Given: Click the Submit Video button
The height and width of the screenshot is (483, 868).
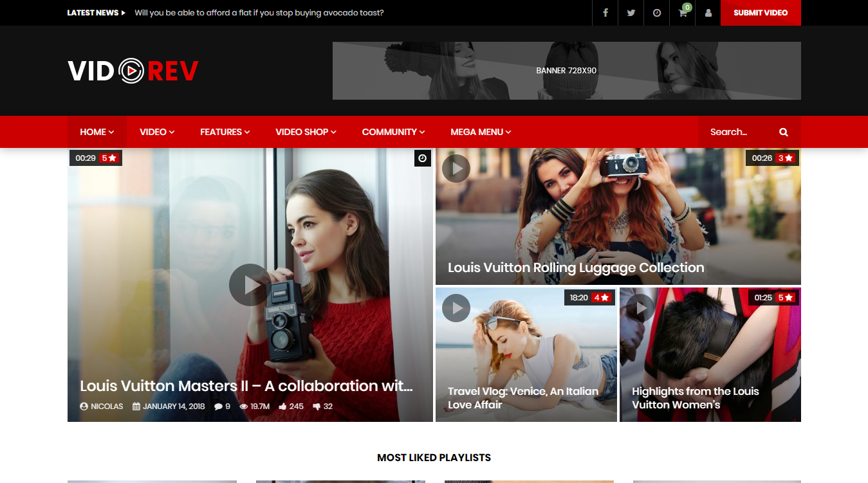Looking at the screenshot, I should click(761, 13).
